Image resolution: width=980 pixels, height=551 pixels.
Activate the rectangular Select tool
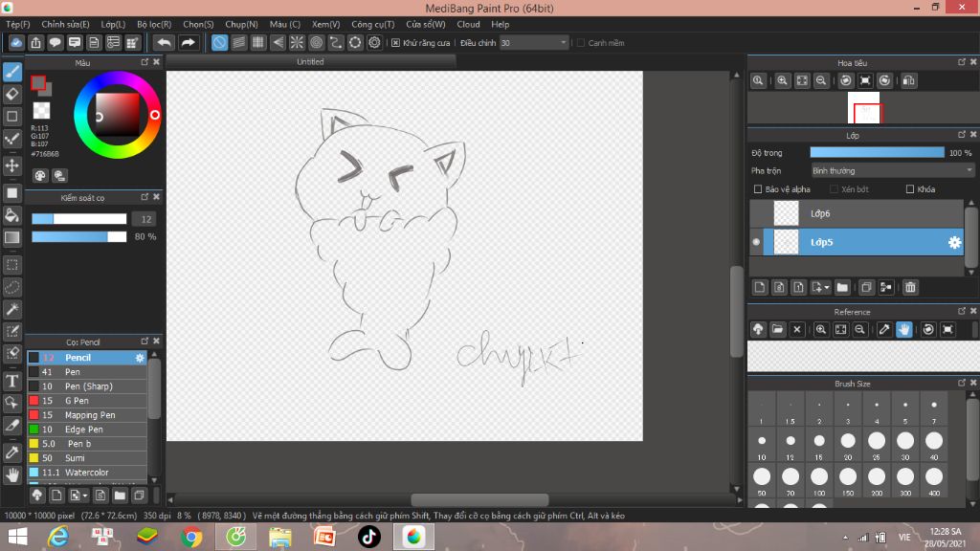click(x=11, y=265)
